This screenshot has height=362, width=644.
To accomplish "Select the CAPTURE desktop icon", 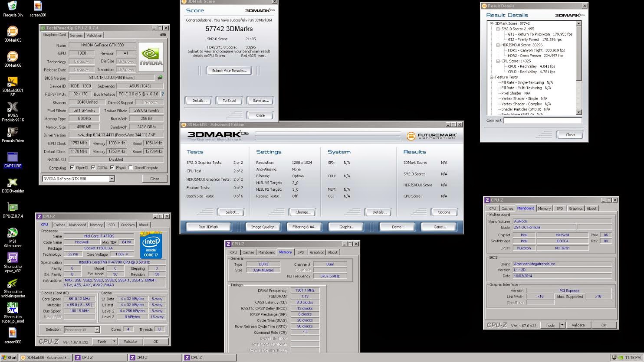I will click(13, 160).
